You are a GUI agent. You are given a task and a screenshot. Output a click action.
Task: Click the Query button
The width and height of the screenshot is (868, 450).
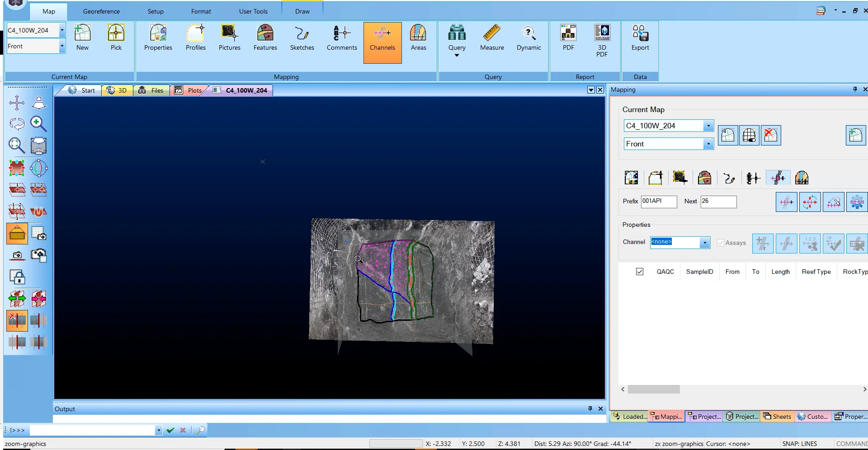457,41
